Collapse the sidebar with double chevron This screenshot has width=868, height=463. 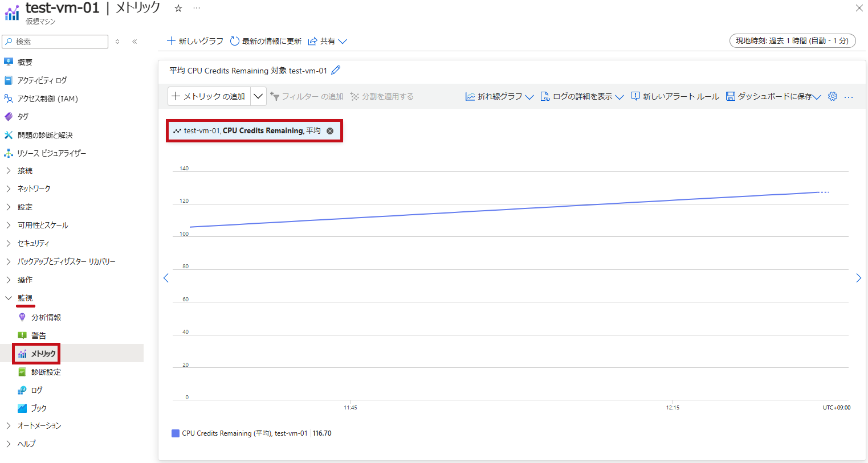tap(135, 42)
